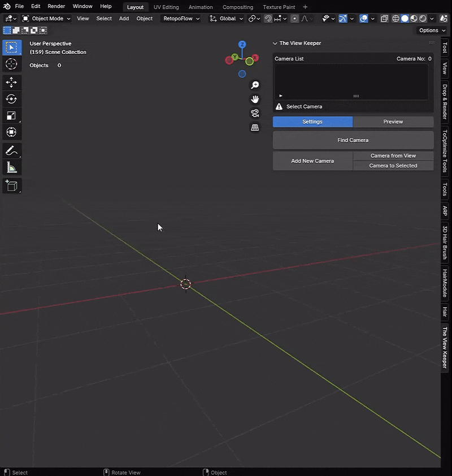Screen dimensions: 452x476
Task: Choose the Move tool
Action: [x=12, y=83]
